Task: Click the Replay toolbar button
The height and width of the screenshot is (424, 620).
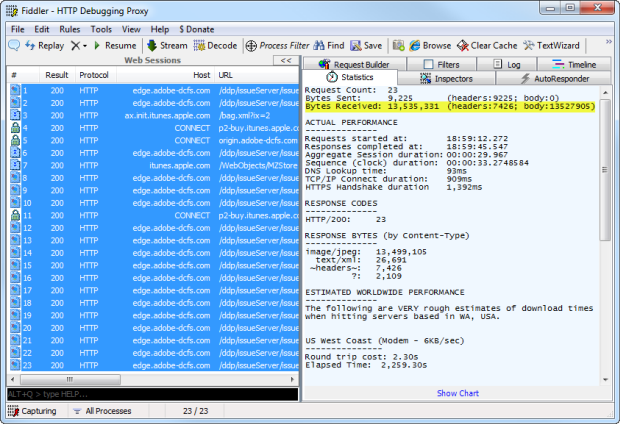Action: click(43, 46)
